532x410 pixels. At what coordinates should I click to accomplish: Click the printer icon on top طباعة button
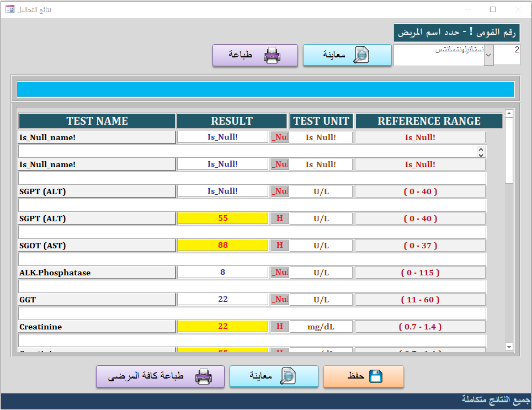coord(272,55)
